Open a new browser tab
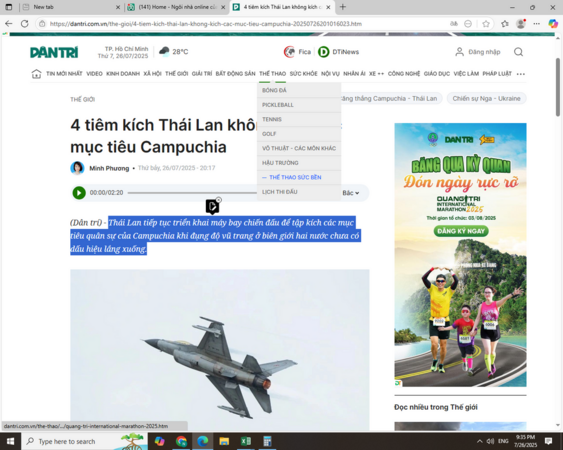 click(343, 7)
